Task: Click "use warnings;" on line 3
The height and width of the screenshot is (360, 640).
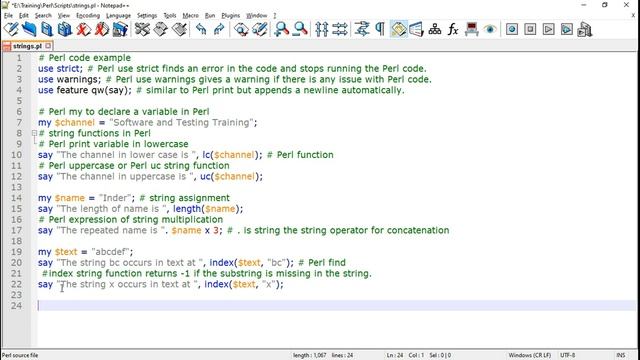Action: tap(69, 79)
